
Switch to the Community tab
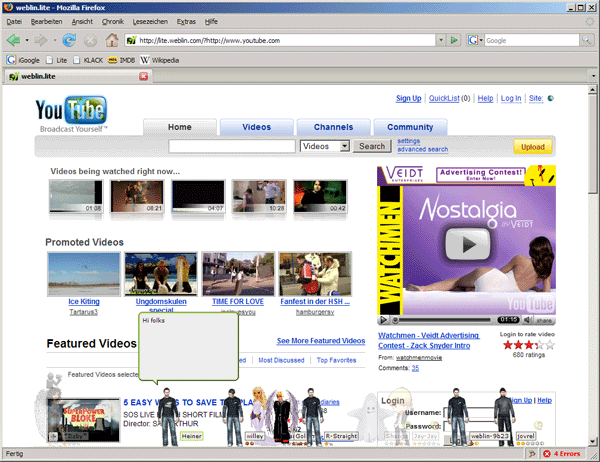410,127
